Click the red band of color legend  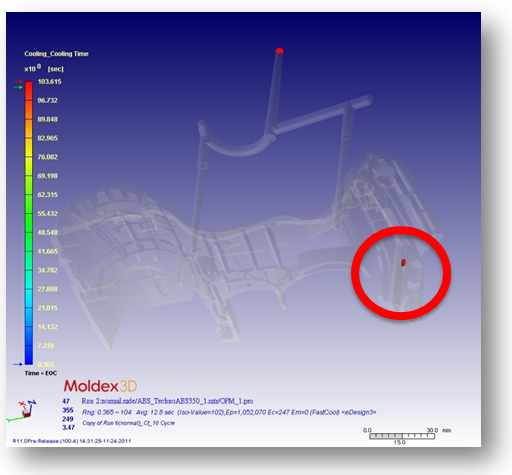tap(29, 91)
